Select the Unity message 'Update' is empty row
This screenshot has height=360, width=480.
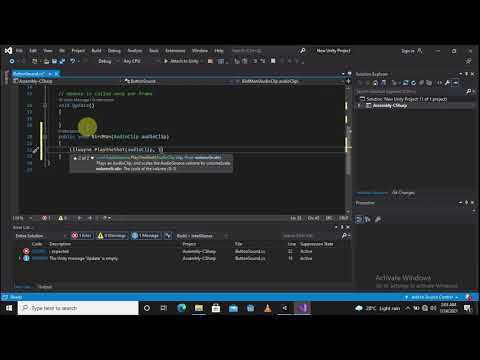[x=182, y=258]
